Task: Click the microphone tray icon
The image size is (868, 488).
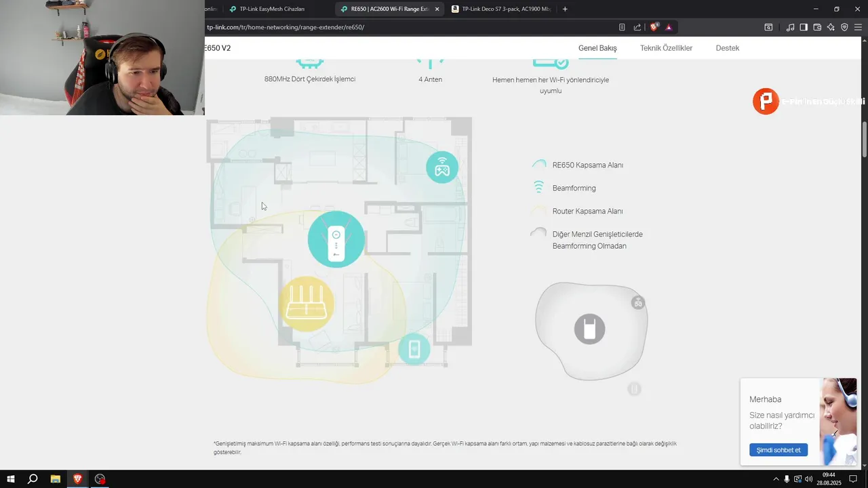Action: pos(787,479)
